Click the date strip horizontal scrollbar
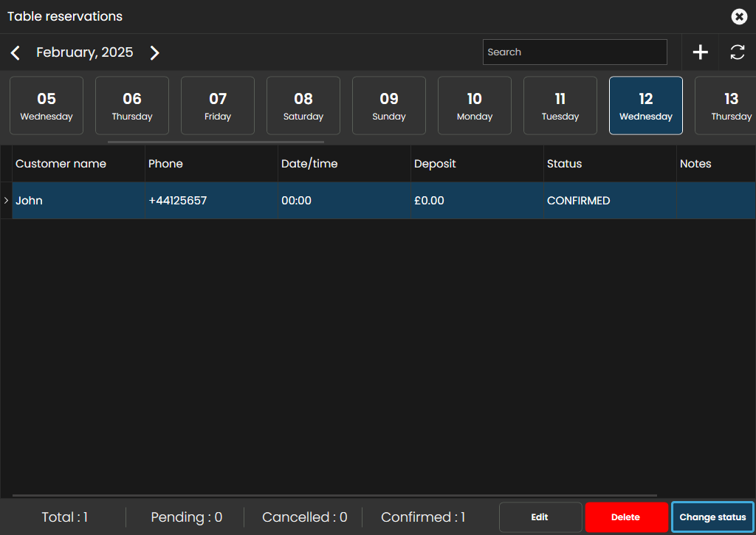 [x=216, y=142]
